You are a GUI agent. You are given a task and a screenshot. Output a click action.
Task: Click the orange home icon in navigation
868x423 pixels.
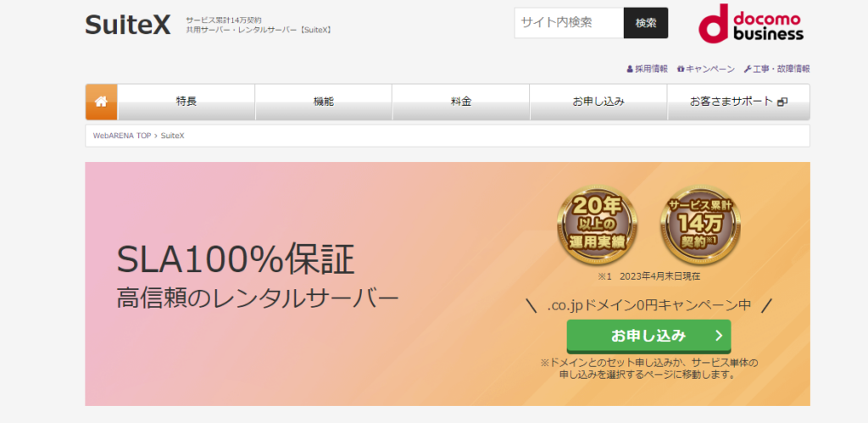[101, 102]
